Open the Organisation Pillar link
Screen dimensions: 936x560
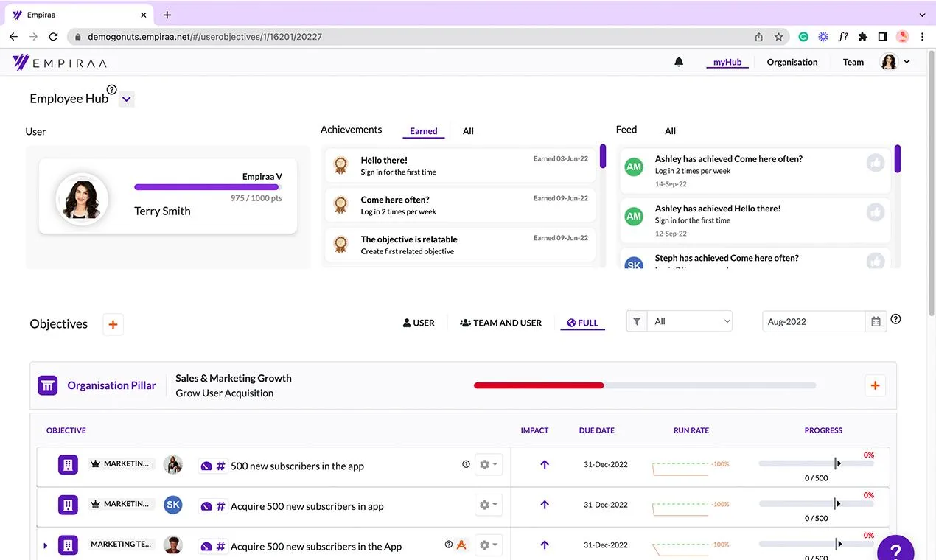click(x=111, y=385)
